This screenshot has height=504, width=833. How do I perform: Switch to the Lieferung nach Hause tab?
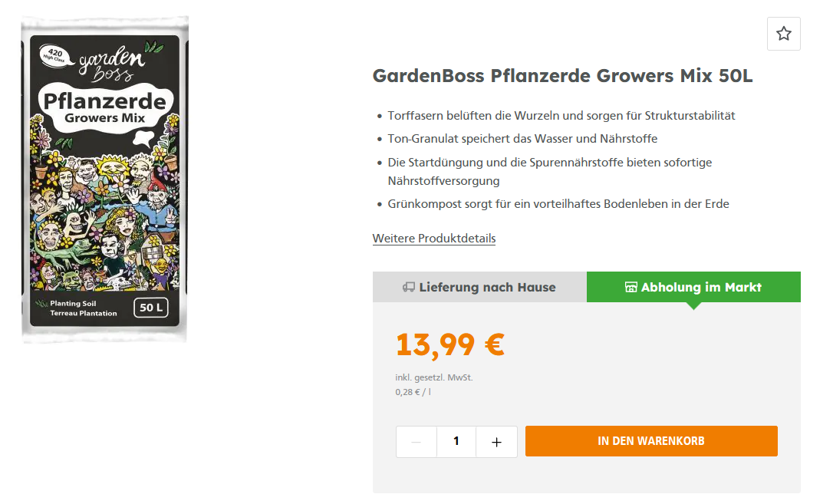coord(479,287)
